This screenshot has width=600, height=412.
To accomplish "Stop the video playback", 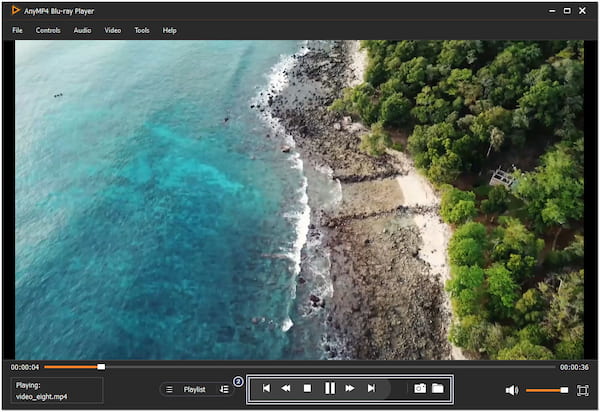I will 307,388.
